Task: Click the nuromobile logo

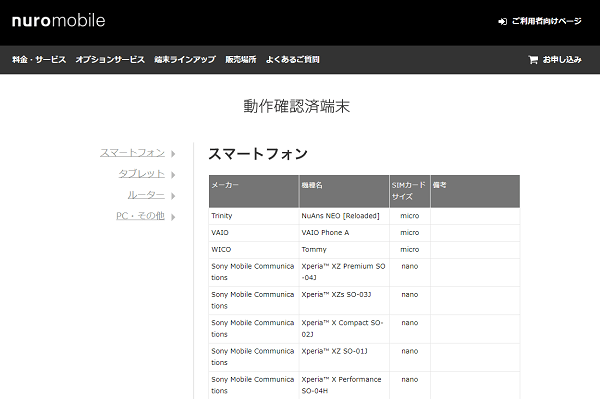Action: 59,21
